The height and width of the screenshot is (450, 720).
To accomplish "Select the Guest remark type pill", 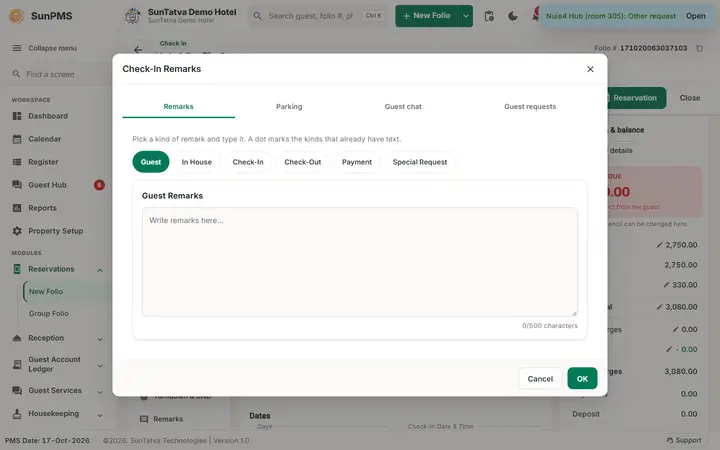I will coord(151,162).
